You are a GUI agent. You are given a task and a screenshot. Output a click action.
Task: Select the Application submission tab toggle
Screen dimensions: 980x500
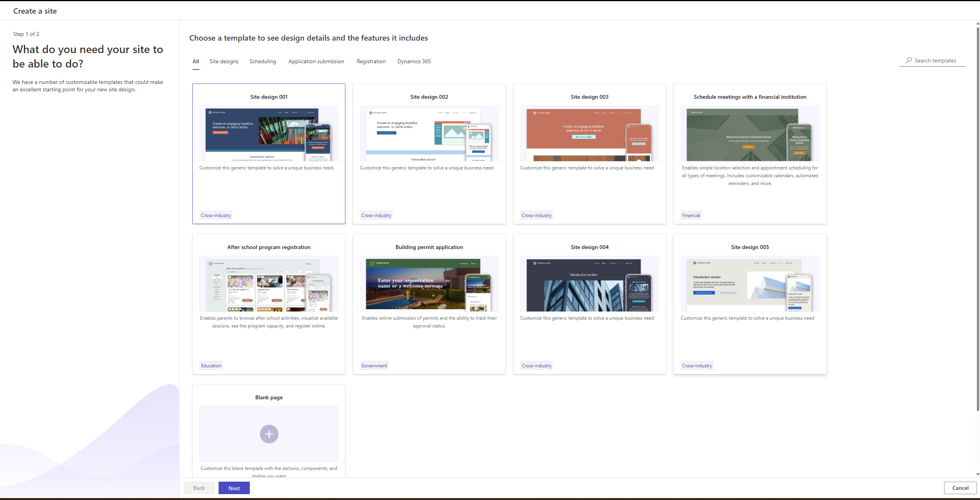[316, 61]
